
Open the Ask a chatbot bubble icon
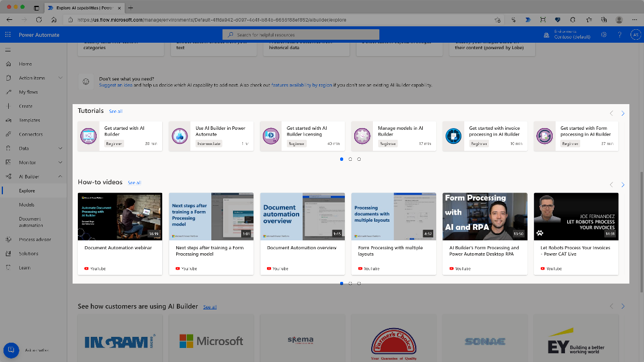11,350
